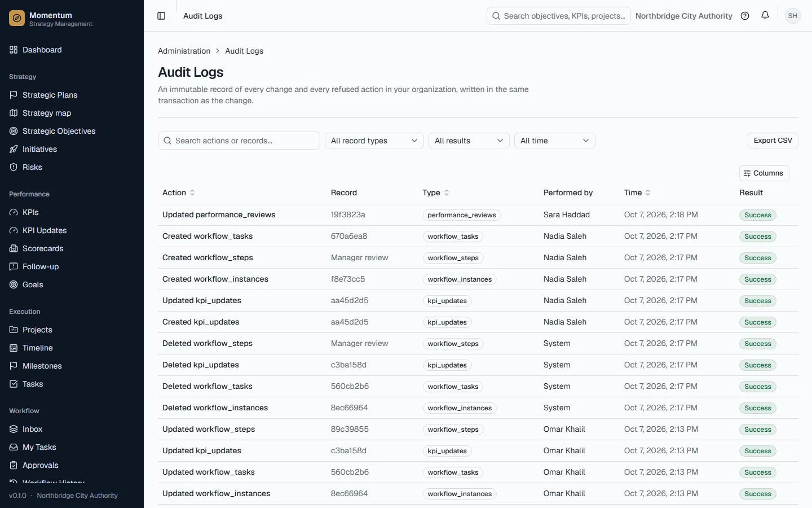Open Projects in sidebar
Viewport: 812px width, 508px height.
point(37,330)
